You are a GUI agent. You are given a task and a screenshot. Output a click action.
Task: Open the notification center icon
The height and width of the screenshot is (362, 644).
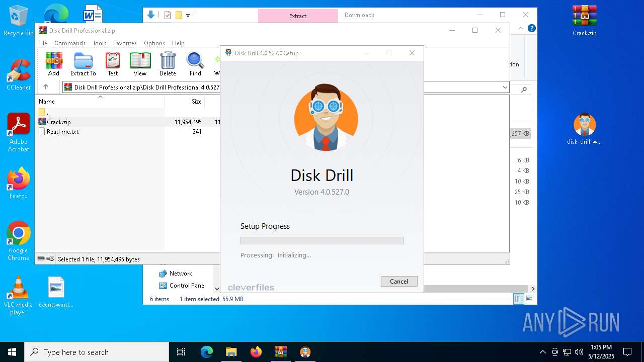[627, 352]
